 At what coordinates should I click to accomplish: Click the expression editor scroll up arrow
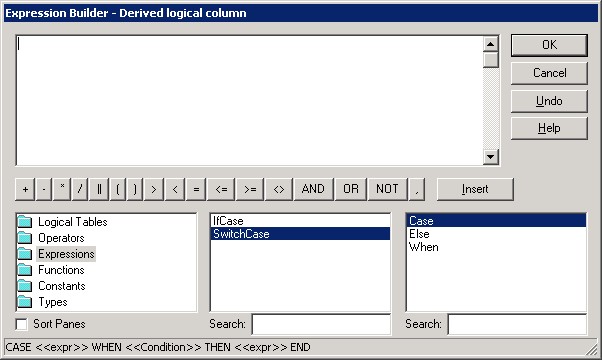[491, 44]
